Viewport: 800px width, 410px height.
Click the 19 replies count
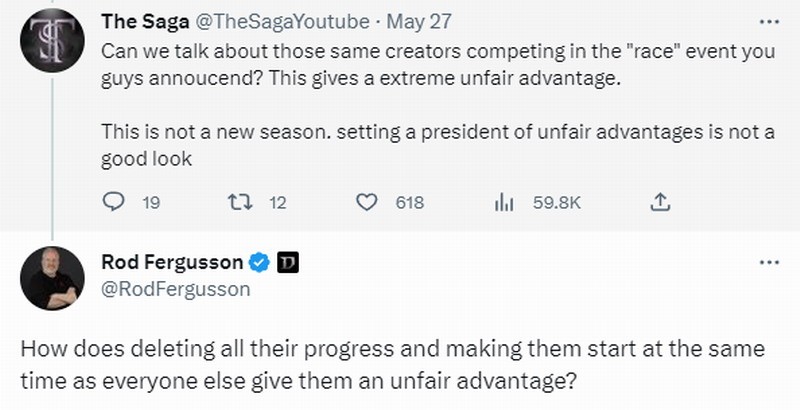click(x=151, y=203)
